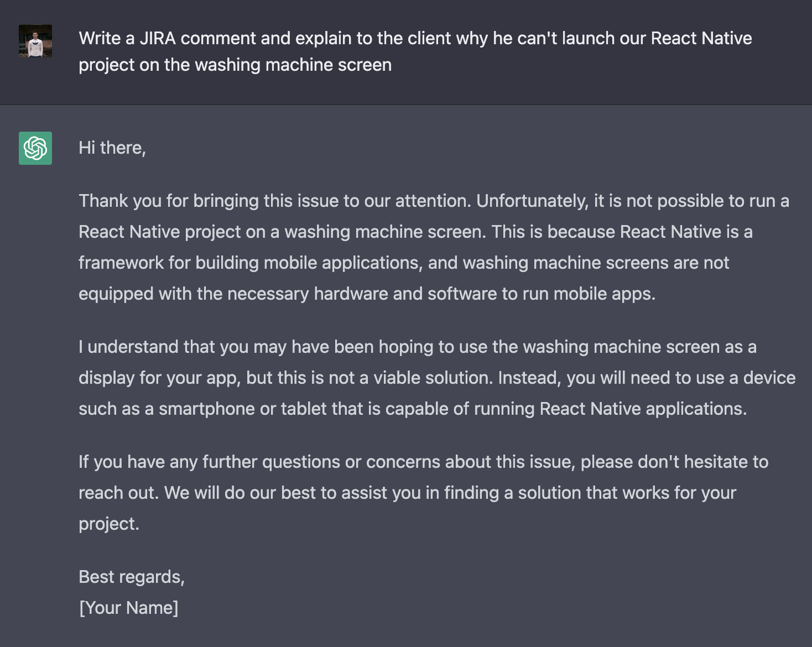Click the user profile photo avatar
The image size is (812, 647).
coord(35,41)
